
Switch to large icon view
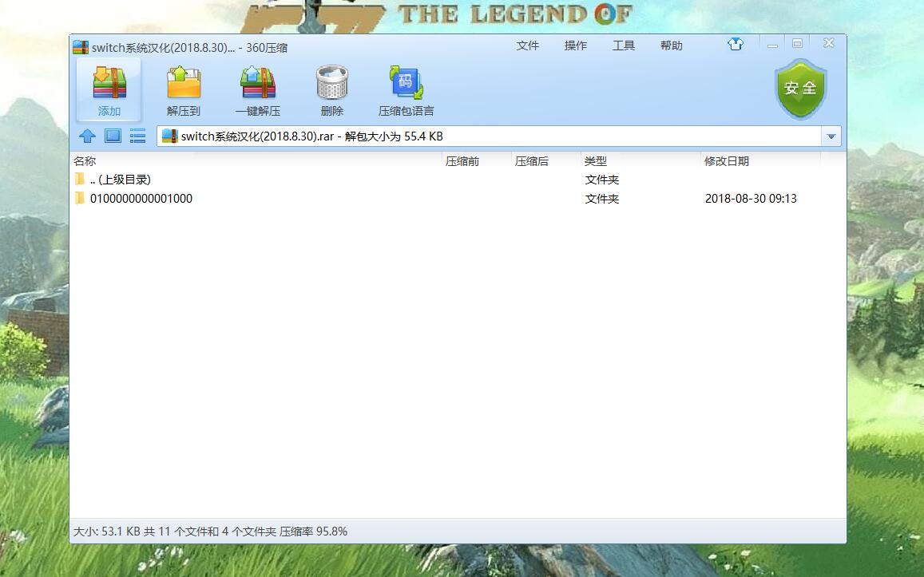tap(113, 136)
